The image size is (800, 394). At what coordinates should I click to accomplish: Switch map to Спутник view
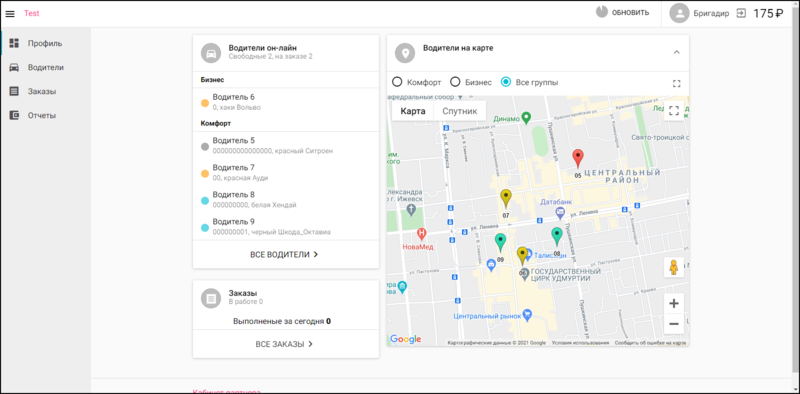point(460,111)
